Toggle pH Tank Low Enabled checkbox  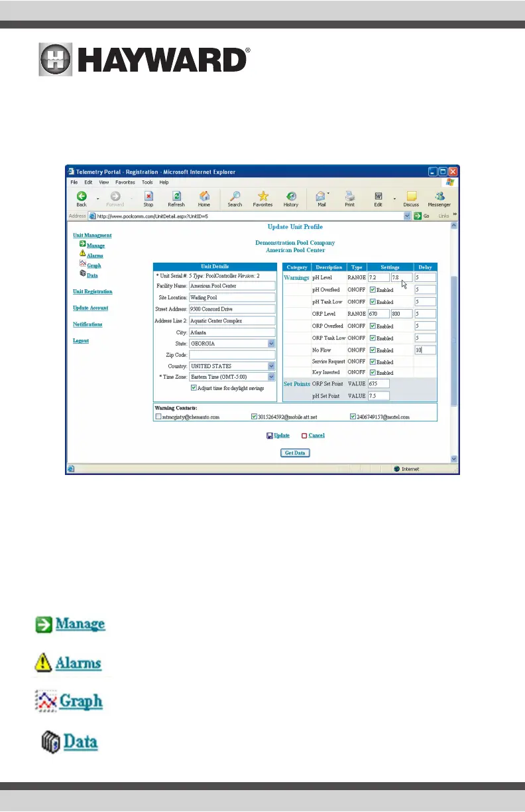(373, 302)
